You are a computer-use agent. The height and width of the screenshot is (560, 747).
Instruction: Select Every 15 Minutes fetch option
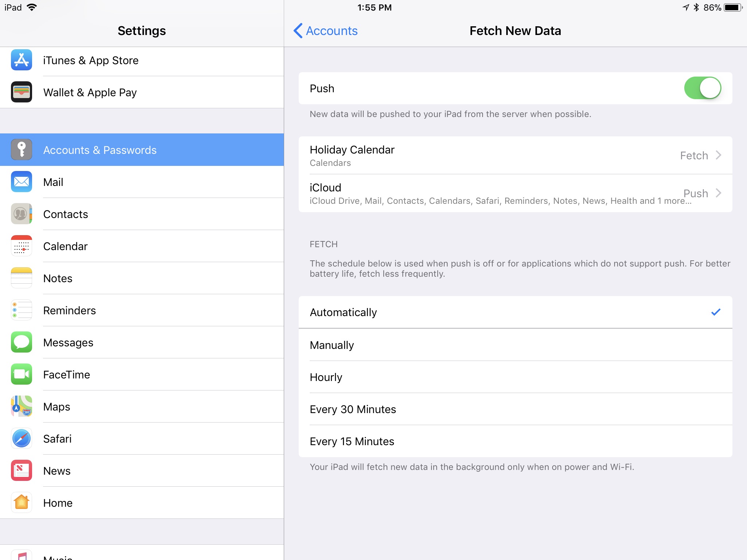click(515, 441)
